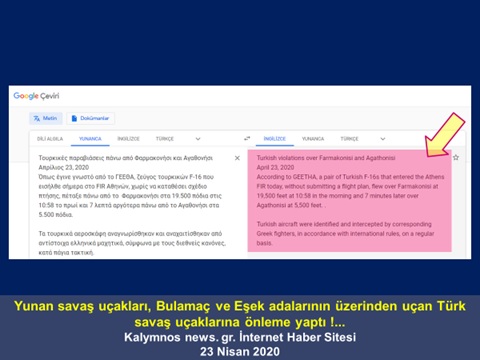
Task: Select the Metin text mode button
Action: [x=46, y=118]
